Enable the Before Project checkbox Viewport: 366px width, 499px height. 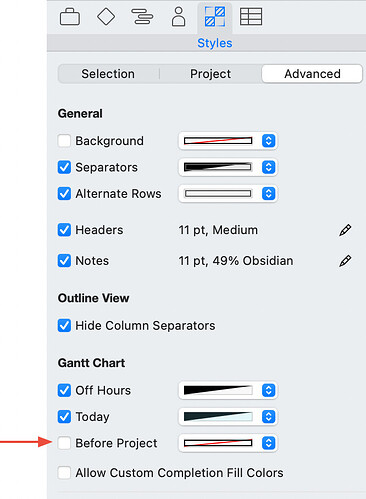coord(64,443)
